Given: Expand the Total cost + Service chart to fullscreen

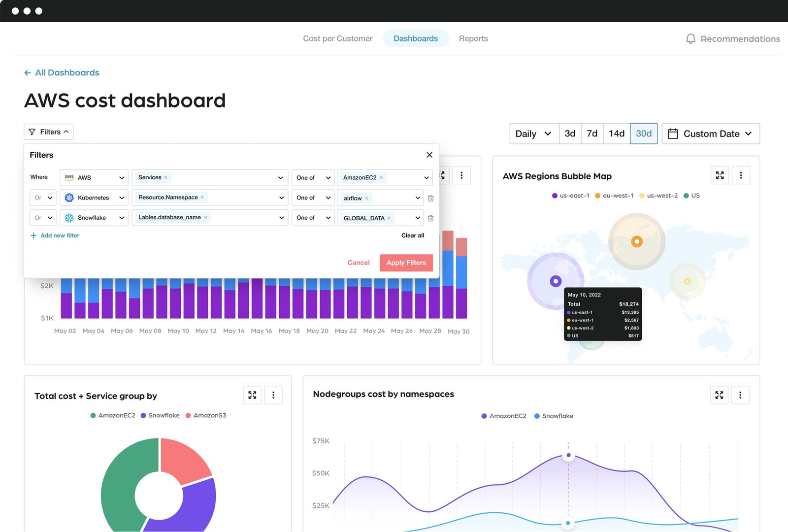Looking at the screenshot, I should coord(252,395).
